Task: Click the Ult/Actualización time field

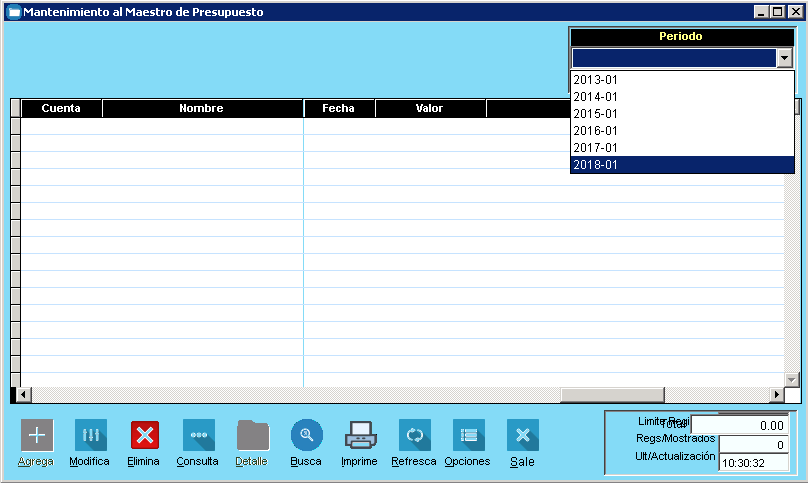Action: 754,462
